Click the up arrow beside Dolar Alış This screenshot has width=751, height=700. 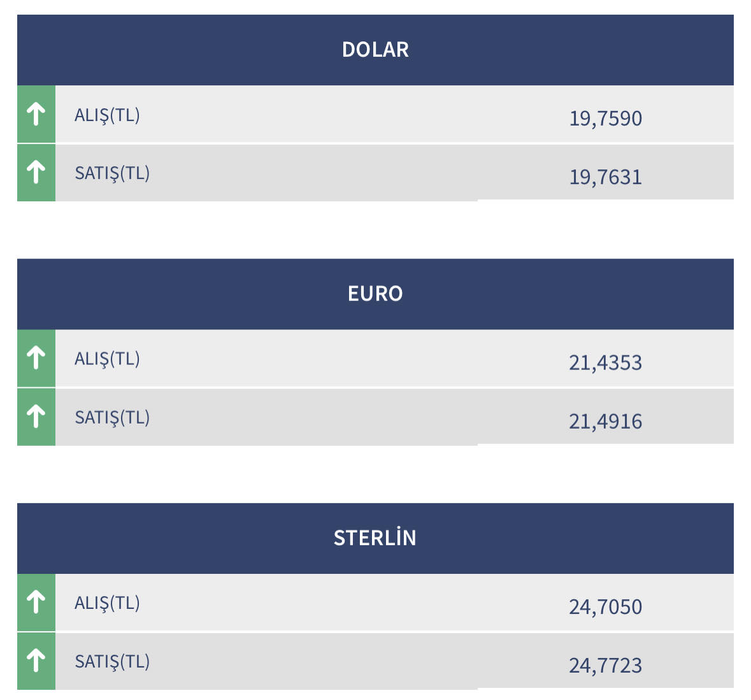(x=36, y=115)
